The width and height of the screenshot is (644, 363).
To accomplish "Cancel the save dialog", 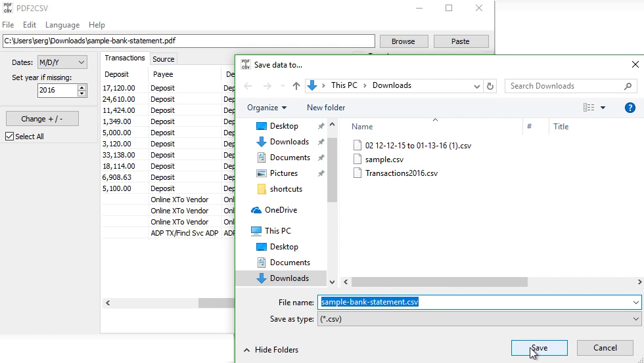I will point(605,348).
